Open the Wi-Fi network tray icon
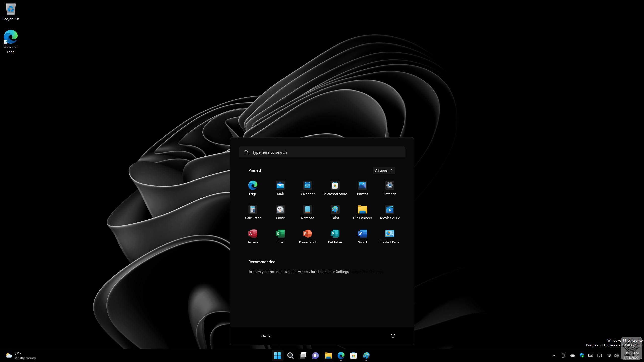644x362 pixels. [609, 355]
